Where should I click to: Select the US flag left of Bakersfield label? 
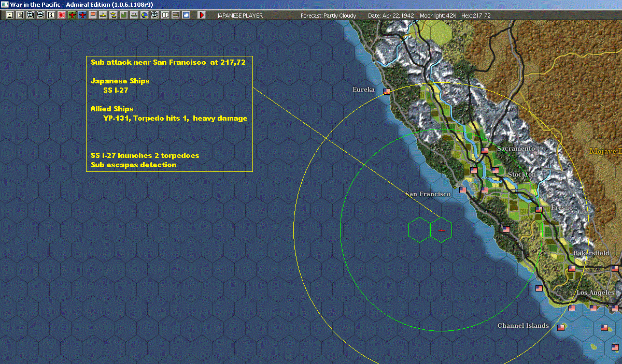pyautogui.click(x=572, y=269)
